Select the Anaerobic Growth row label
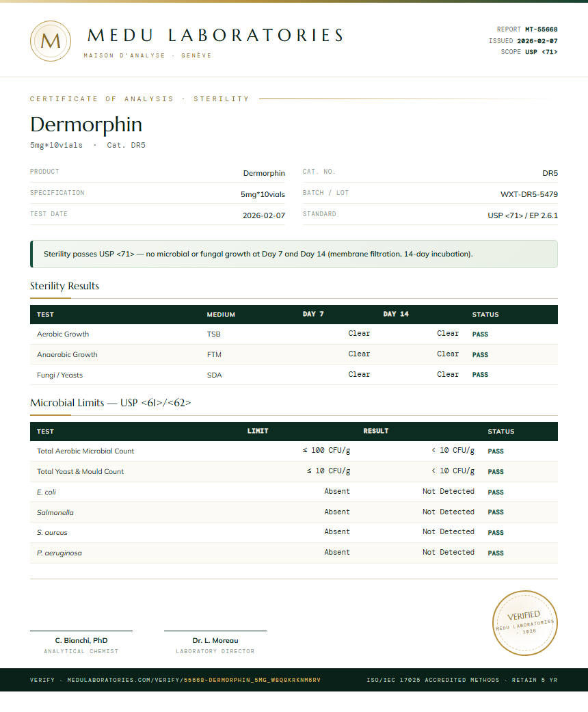Screen dimensions: 588x712 [x=67, y=354]
